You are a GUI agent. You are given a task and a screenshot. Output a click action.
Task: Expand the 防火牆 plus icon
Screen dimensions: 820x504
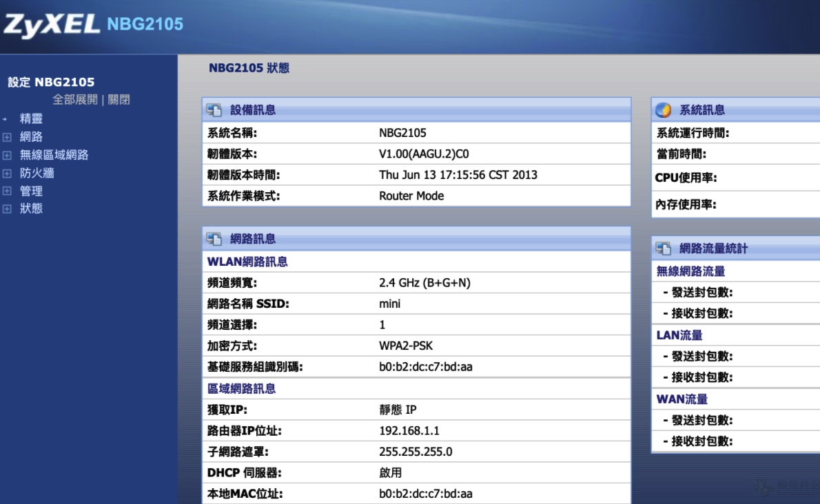tap(7, 173)
